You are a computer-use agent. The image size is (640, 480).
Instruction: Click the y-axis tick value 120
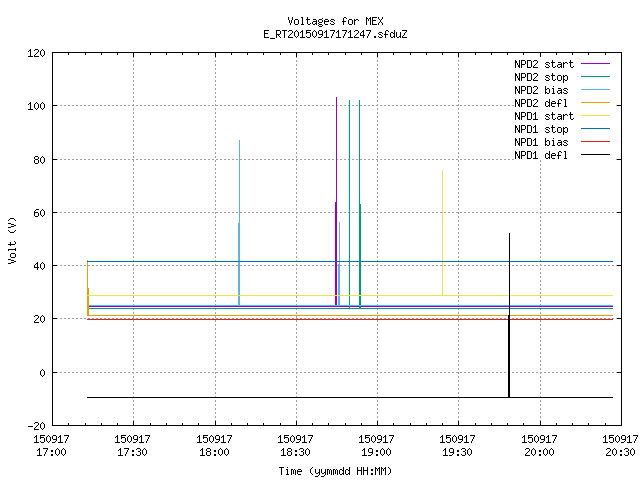[36, 53]
